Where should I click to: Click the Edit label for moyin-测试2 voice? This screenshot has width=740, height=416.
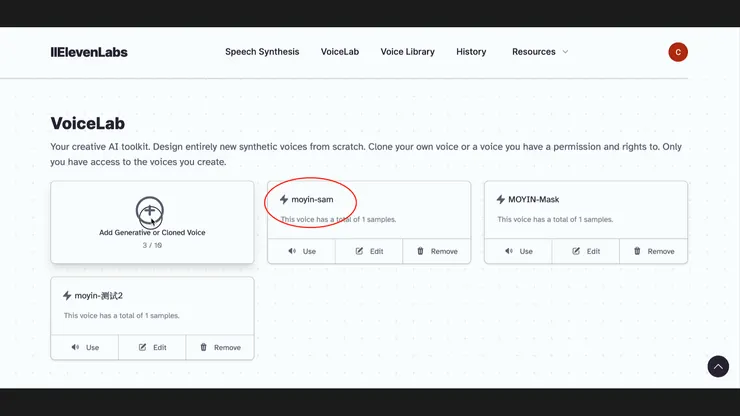(x=160, y=348)
